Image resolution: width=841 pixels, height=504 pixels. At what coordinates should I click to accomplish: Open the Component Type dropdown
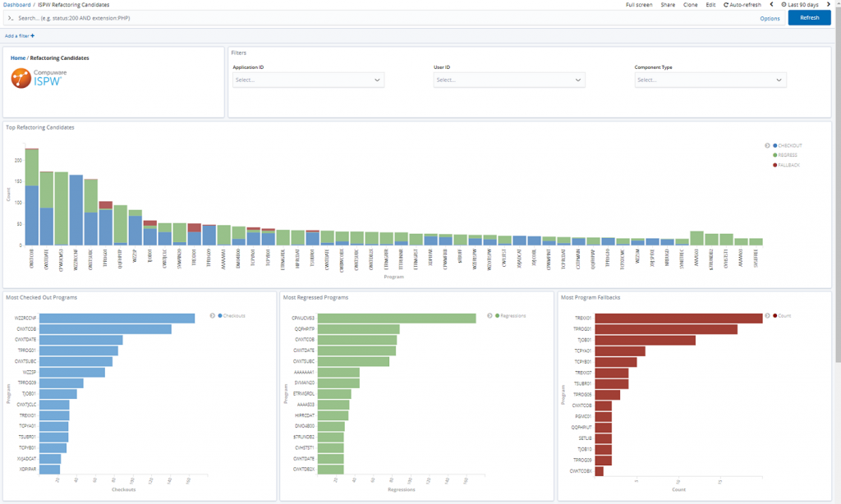pyautogui.click(x=710, y=80)
